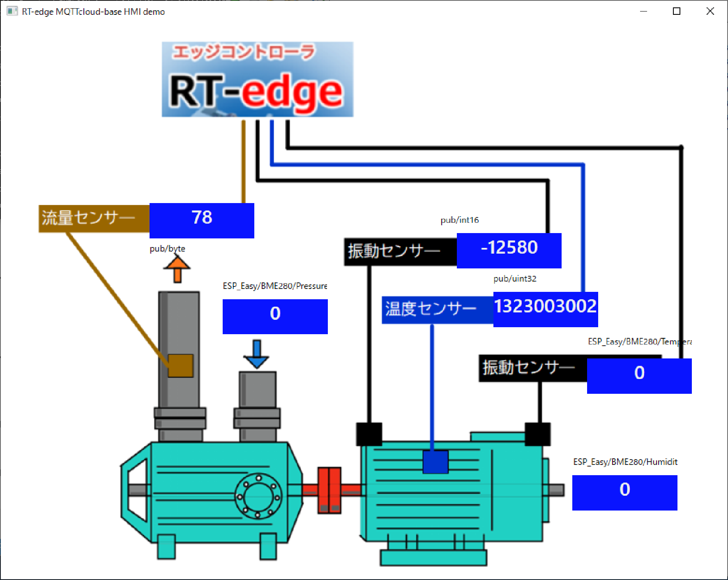Click the right black vibration sensor block on motor
The width and height of the screenshot is (728, 580).
[x=538, y=434]
